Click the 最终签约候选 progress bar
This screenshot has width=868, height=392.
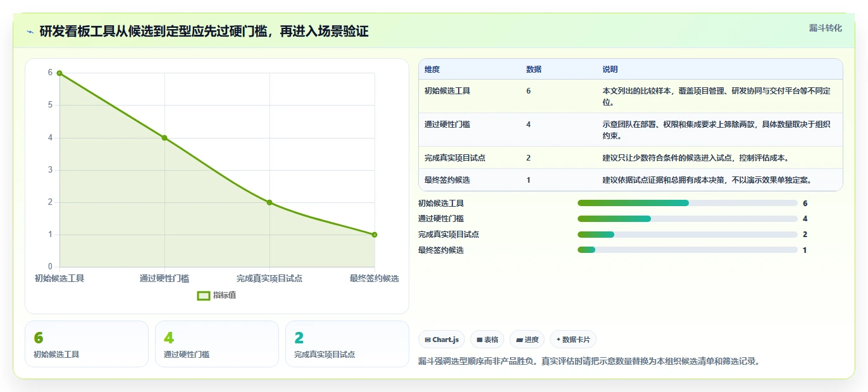688,250
